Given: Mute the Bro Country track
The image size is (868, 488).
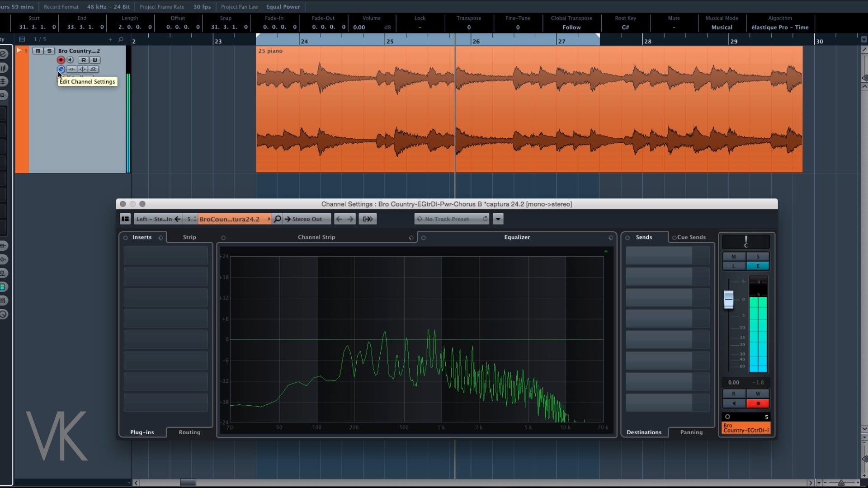Looking at the screenshot, I should [38, 51].
